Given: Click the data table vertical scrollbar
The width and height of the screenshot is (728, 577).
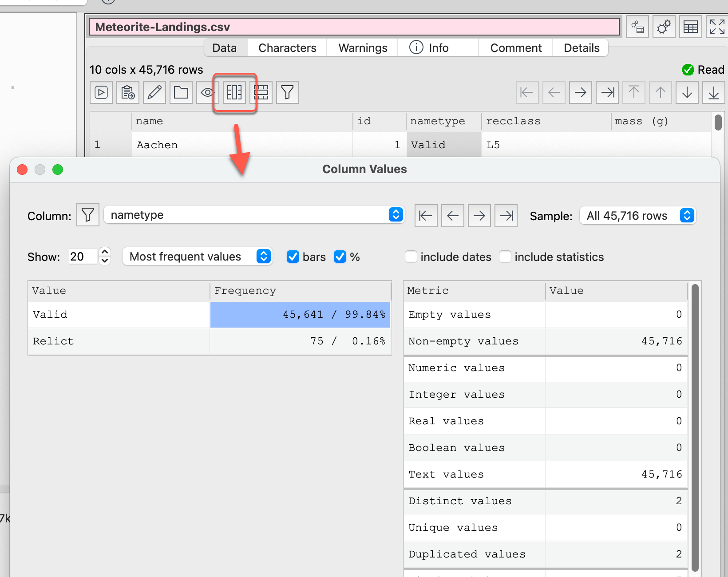Looking at the screenshot, I should pyautogui.click(x=718, y=122).
